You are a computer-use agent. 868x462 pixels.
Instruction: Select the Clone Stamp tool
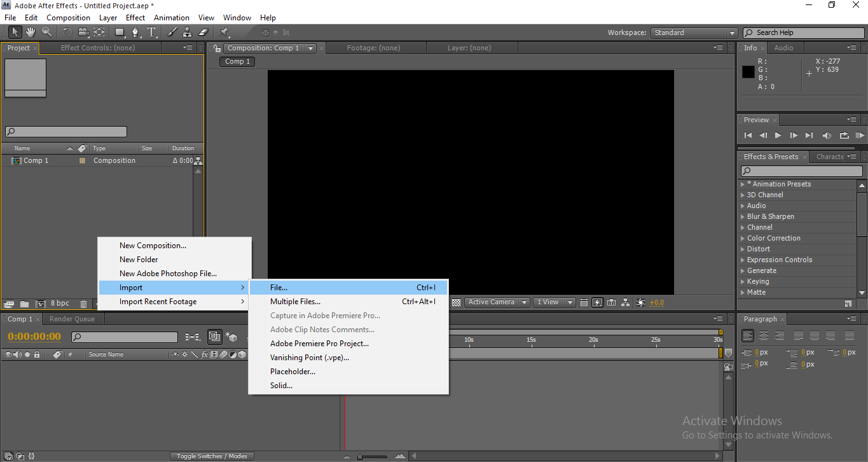coord(188,32)
